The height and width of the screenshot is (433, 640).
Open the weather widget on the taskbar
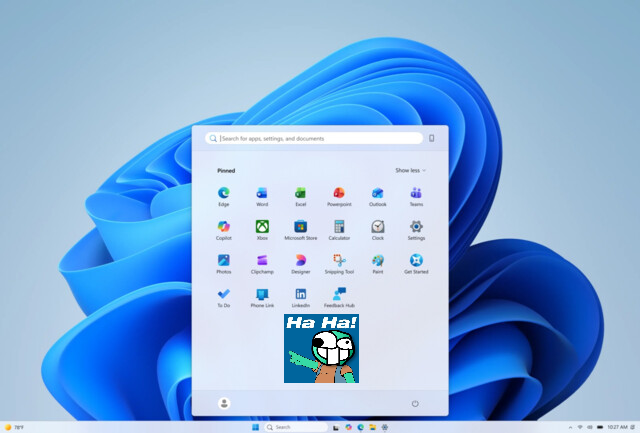(x=14, y=427)
